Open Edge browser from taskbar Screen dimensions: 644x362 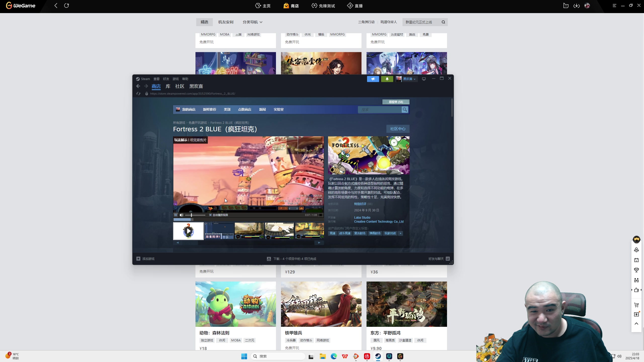[x=334, y=356]
